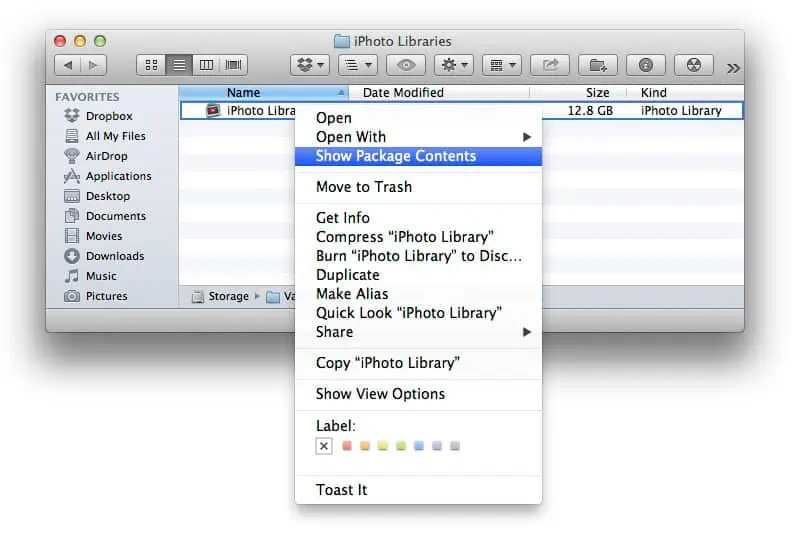Apply the red label color
Screen dimensions: 795x533
pyautogui.click(x=347, y=446)
